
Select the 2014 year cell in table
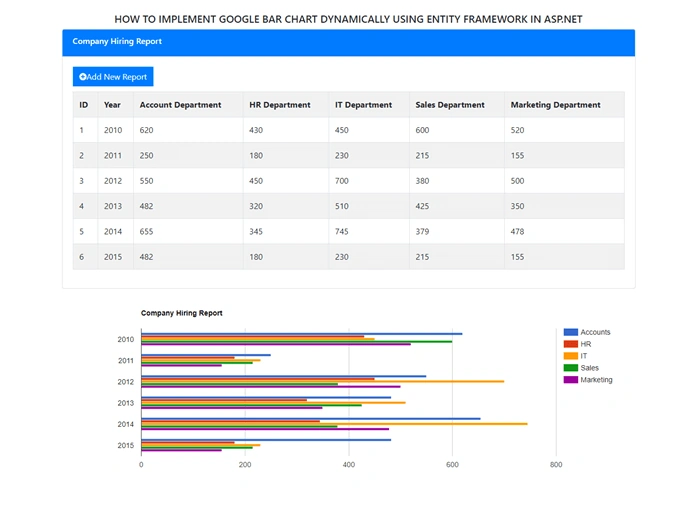tap(115, 231)
